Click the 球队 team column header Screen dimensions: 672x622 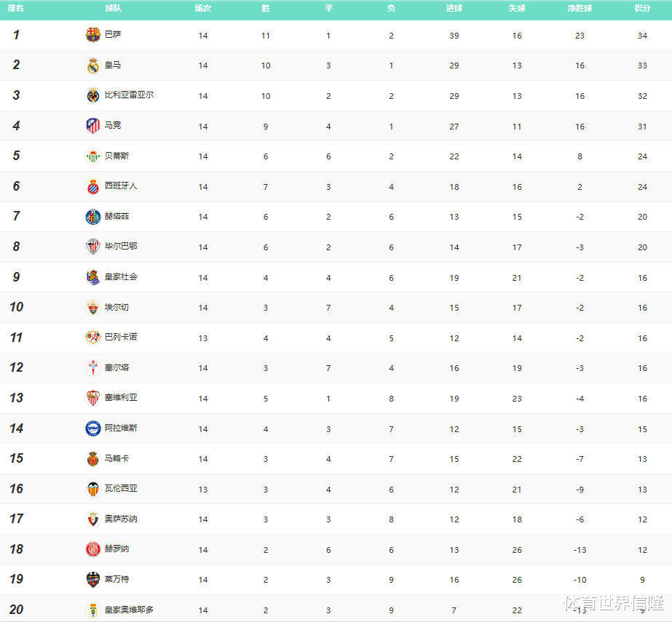[113, 9]
